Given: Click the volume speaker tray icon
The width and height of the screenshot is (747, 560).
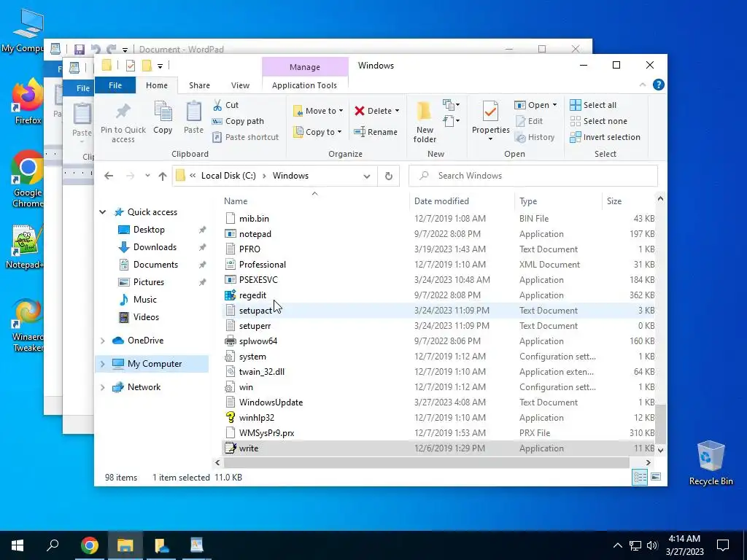Looking at the screenshot, I should [x=652, y=545].
